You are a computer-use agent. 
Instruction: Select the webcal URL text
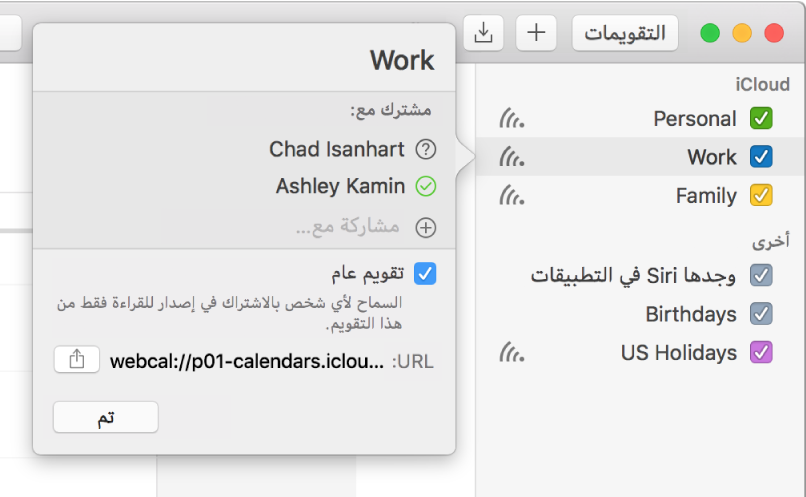pyautogui.click(x=245, y=360)
